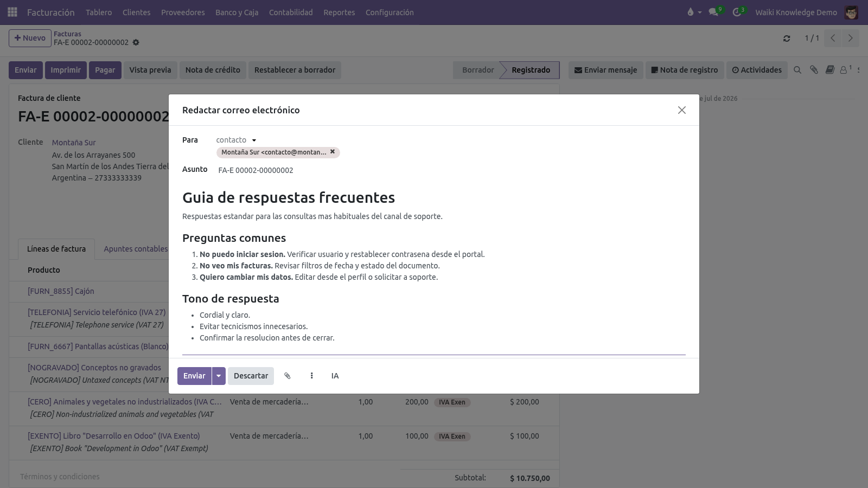Image resolution: width=868 pixels, height=488 pixels.
Task: Click the Asunto subject field
Action: click(x=451, y=170)
